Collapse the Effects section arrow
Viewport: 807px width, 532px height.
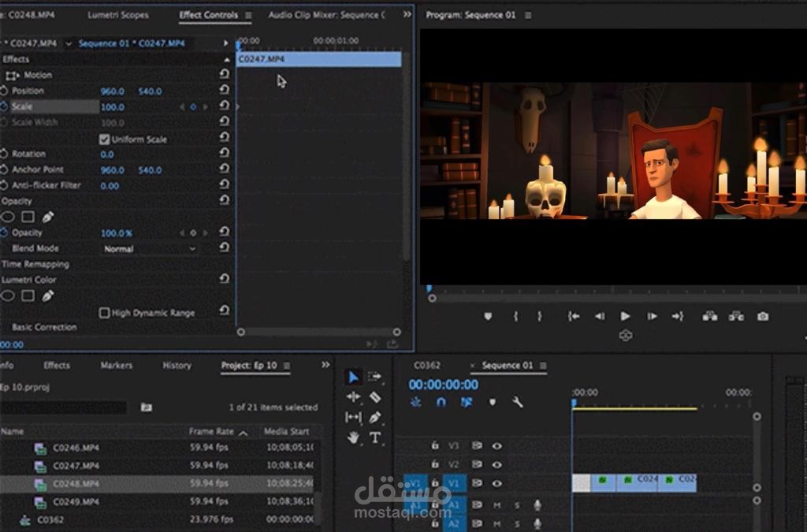226,60
